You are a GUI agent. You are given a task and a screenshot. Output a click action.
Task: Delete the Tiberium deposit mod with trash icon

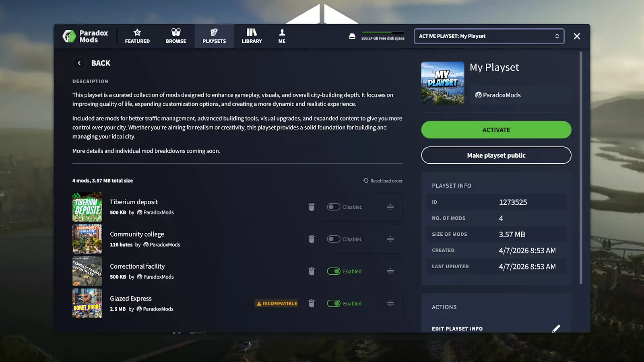[312, 207]
